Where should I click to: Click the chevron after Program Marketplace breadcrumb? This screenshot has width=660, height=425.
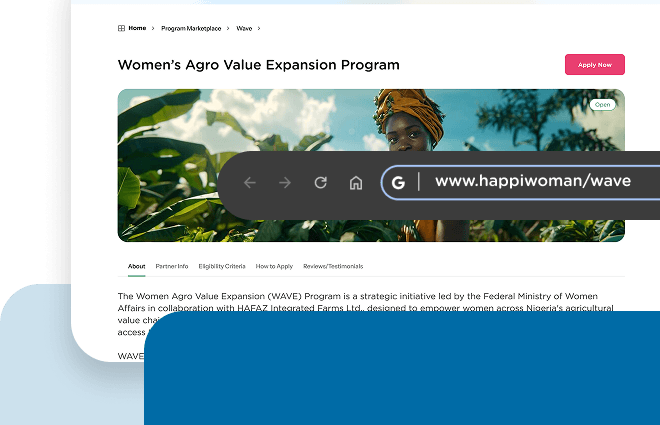click(228, 28)
